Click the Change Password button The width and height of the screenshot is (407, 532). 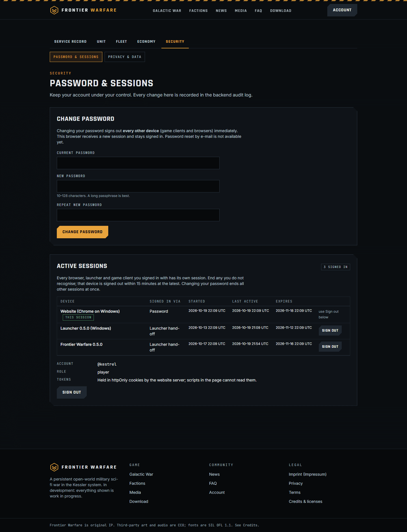83,232
